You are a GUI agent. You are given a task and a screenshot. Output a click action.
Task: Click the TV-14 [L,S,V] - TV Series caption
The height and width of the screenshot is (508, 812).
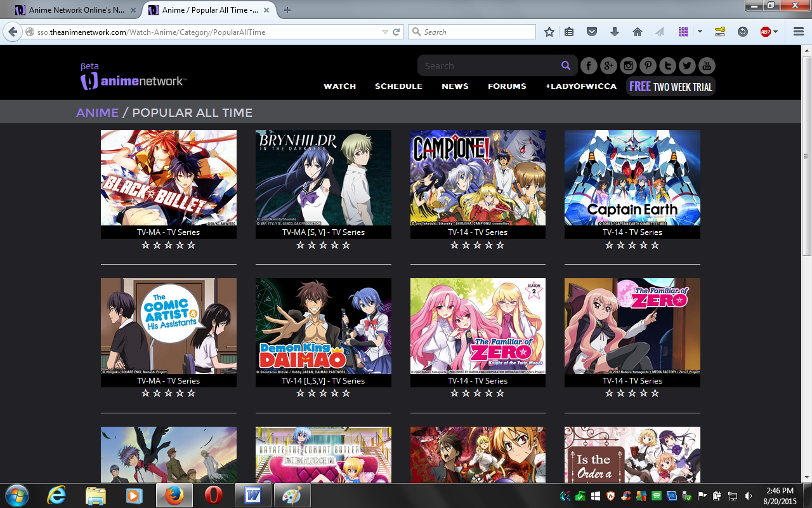(324, 381)
